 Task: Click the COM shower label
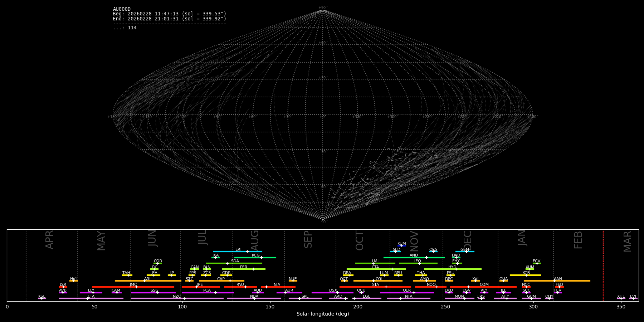coord(484,285)
